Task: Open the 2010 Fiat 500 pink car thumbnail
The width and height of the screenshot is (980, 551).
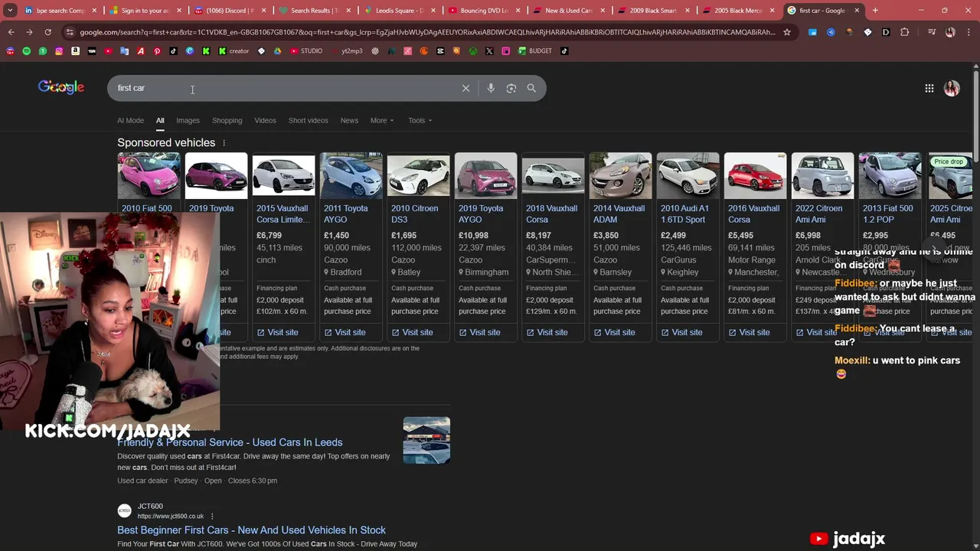Action: 149,176
